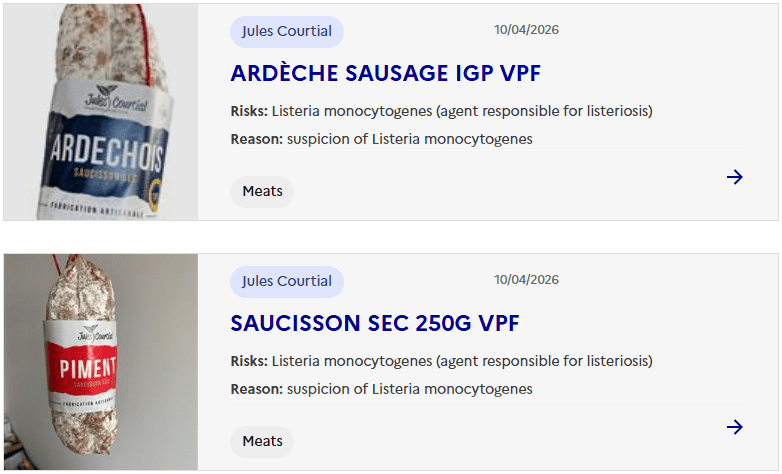Open the SAUCISSON SEC 250G VPF title
Image resolution: width=782 pixels, height=474 pixels.
point(374,323)
